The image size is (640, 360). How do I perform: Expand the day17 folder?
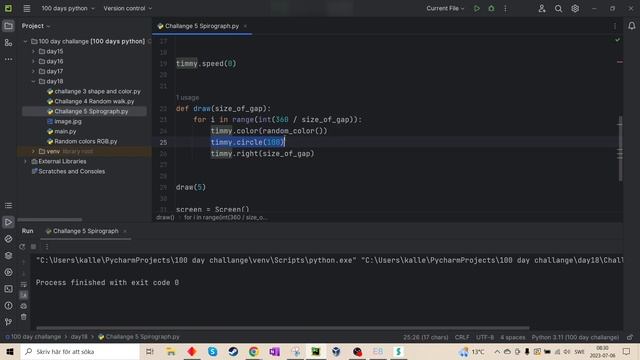[33, 71]
